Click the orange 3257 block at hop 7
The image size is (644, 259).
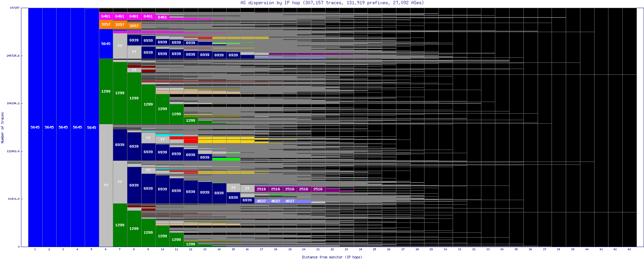point(120,25)
